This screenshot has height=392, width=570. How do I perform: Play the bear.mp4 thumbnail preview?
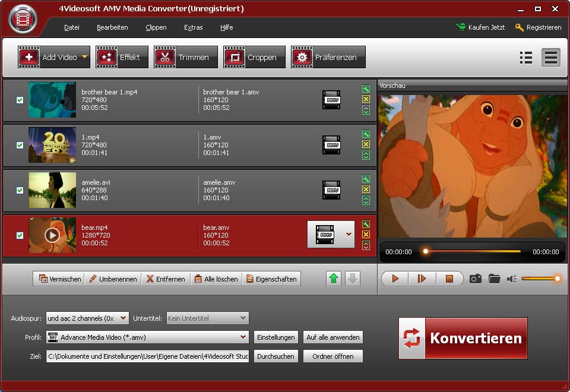tap(52, 235)
